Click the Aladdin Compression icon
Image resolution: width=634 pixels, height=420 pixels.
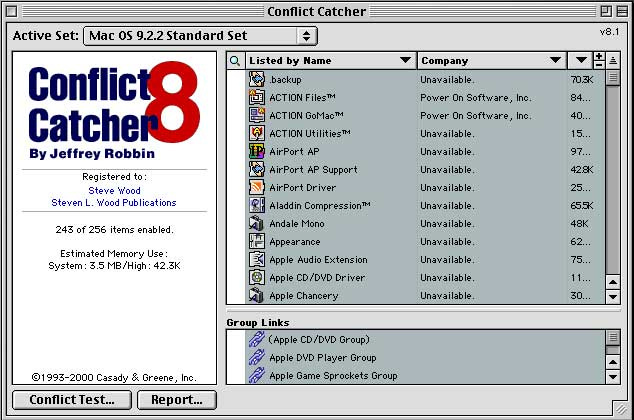256,205
